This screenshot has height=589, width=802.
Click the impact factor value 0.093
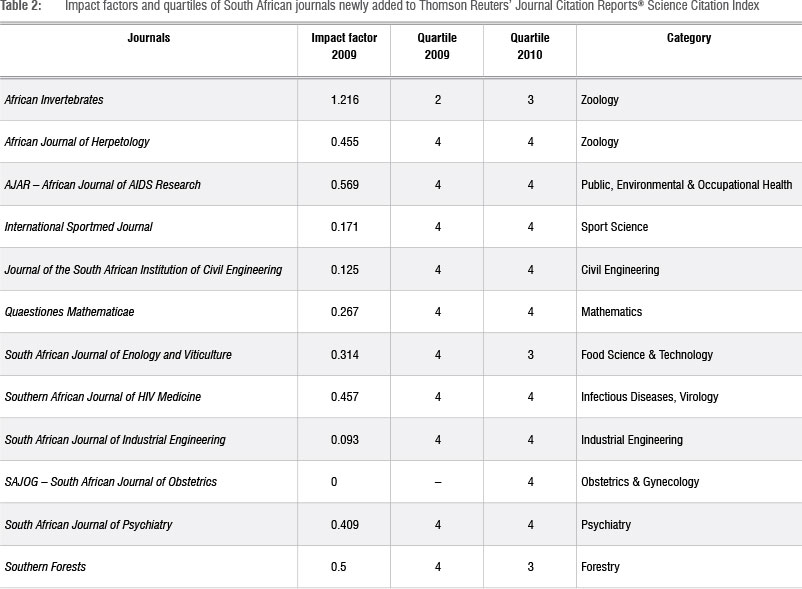(x=345, y=440)
